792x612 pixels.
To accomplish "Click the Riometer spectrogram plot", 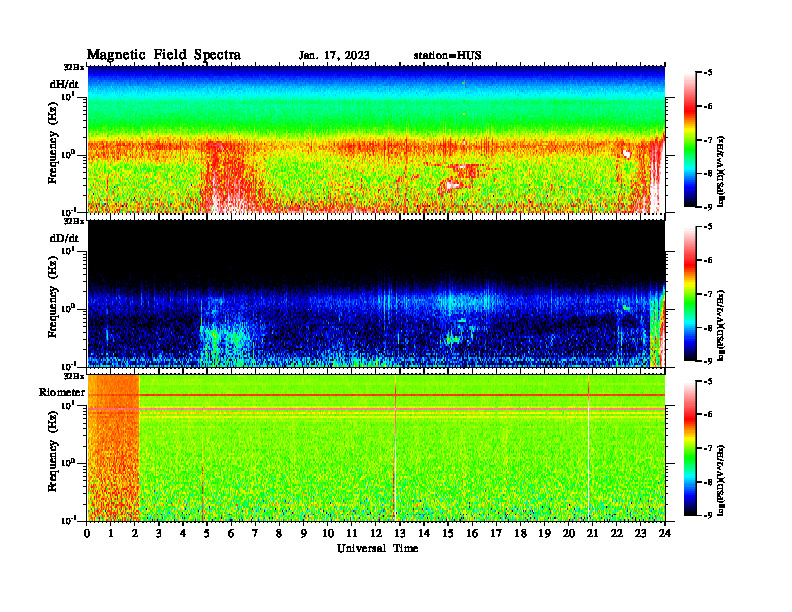I will pos(376,448).
